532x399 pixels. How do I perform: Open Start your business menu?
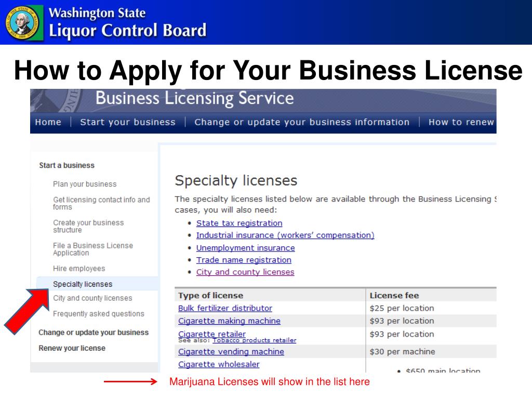[128, 122]
